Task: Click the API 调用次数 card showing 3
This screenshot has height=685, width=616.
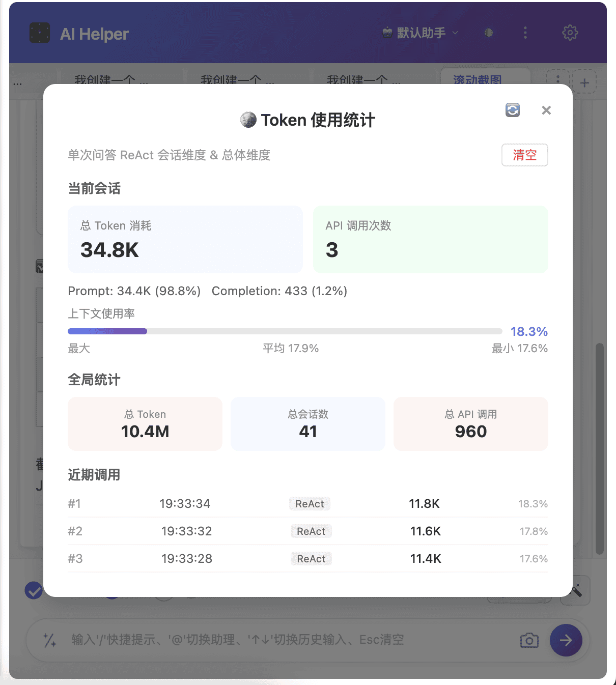Action: tap(431, 239)
